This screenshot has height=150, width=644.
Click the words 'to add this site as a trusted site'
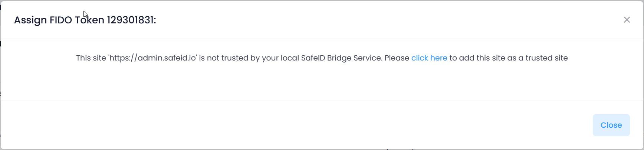click(x=509, y=58)
